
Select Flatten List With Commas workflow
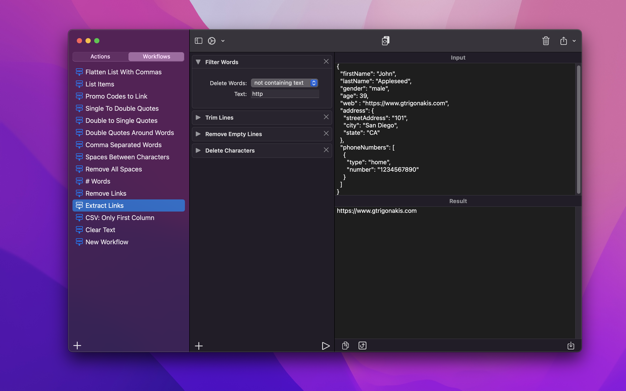pos(129,72)
